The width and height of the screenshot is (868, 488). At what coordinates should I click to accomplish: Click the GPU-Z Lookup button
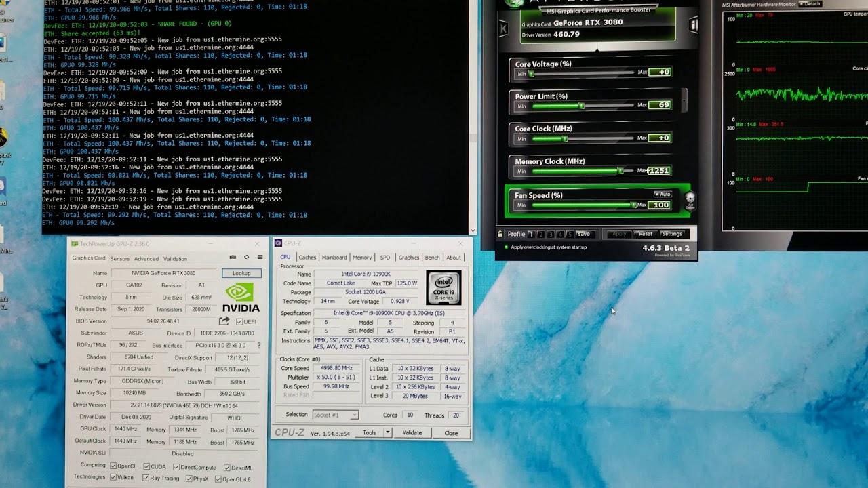pyautogui.click(x=241, y=273)
